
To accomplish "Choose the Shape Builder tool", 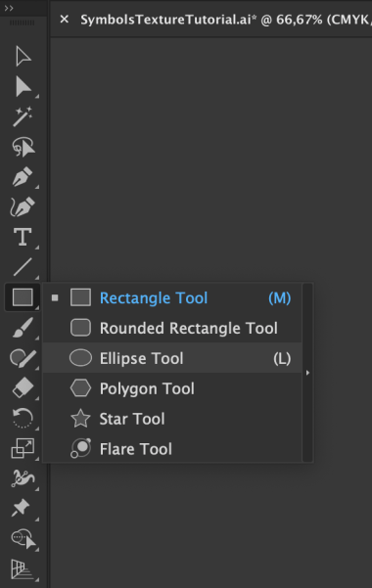I will click(23, 538).
